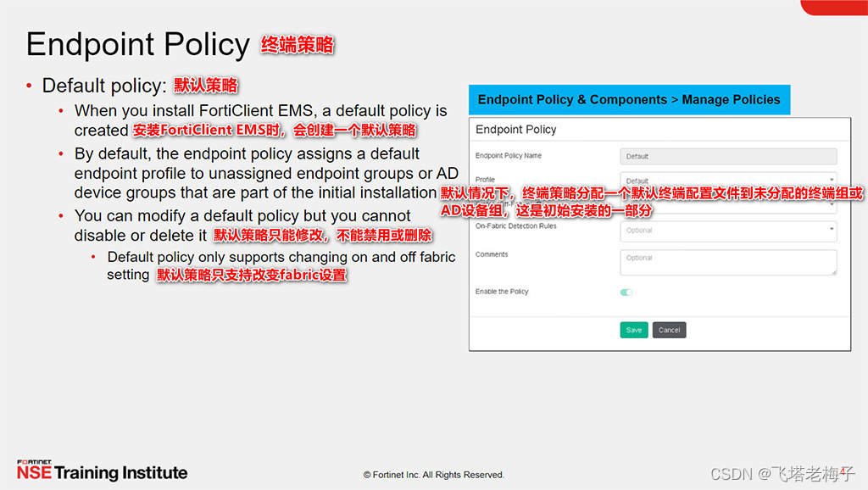Click the Endpoint Policy & Components breadcrumb header
This screenshot has height=490, width=868.
pos(630,100)
